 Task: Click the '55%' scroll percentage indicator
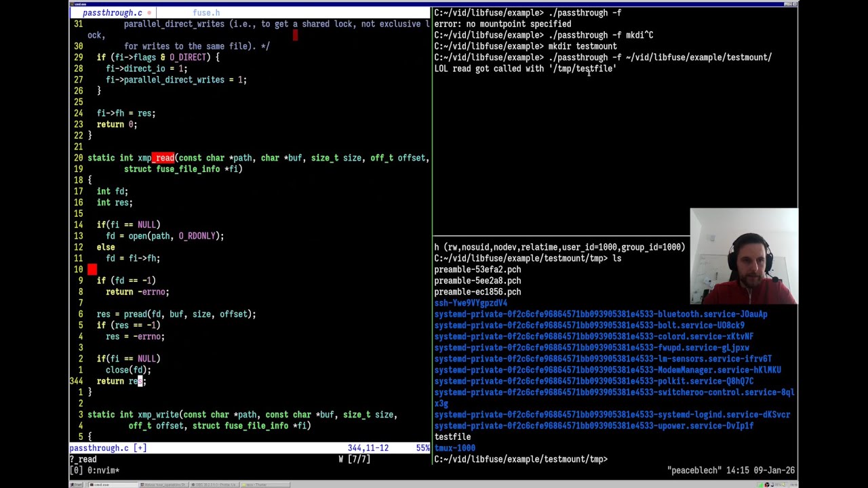click(422, 448)
